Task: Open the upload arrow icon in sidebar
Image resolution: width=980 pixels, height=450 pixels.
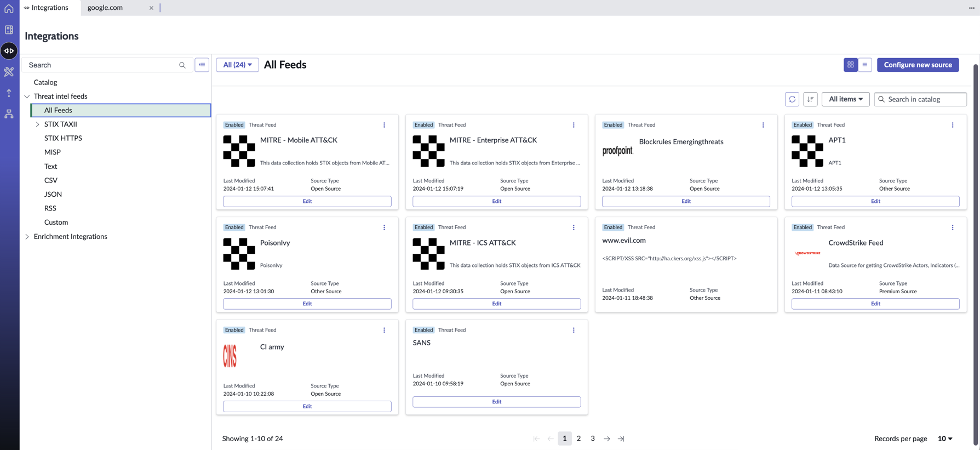Action: (x=9, y=93)
